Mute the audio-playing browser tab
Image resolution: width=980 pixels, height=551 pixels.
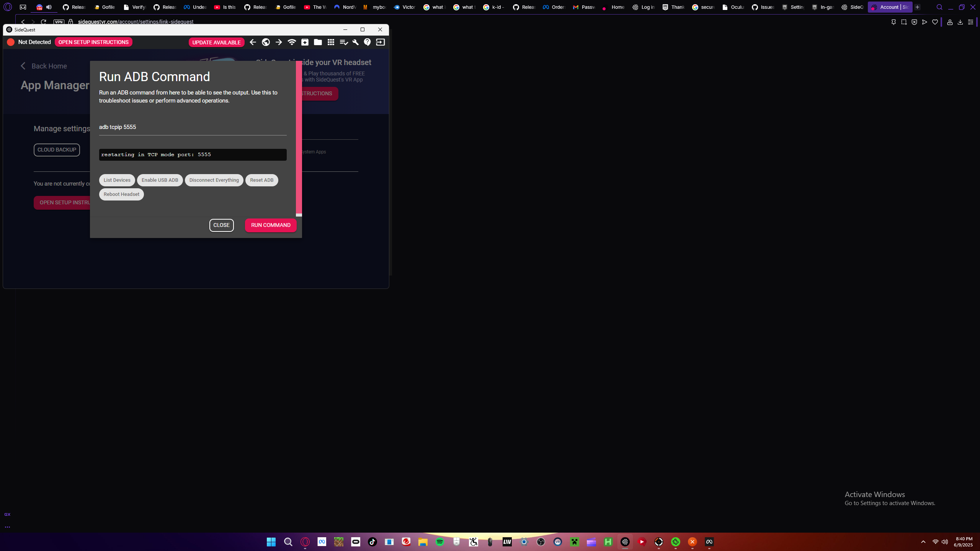click(49, 7)
